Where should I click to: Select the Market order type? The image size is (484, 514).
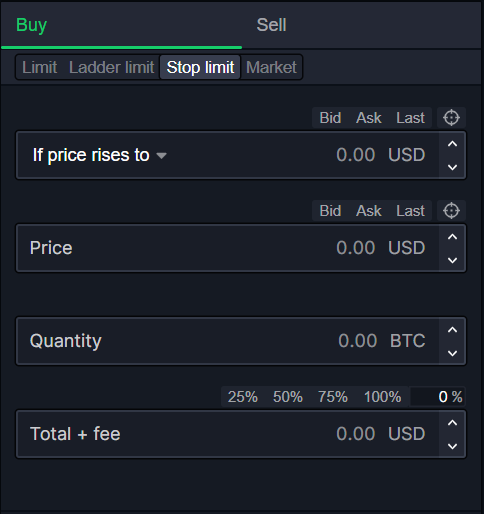tap(271, 67)
